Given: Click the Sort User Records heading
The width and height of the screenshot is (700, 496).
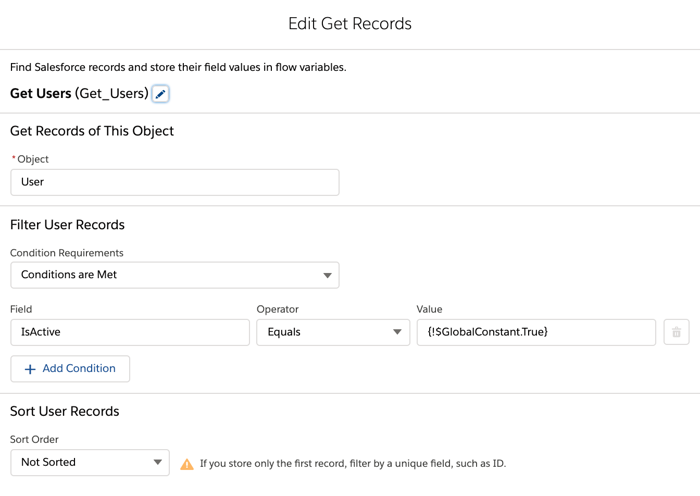Looking at the screenshot, I should 65,411.
